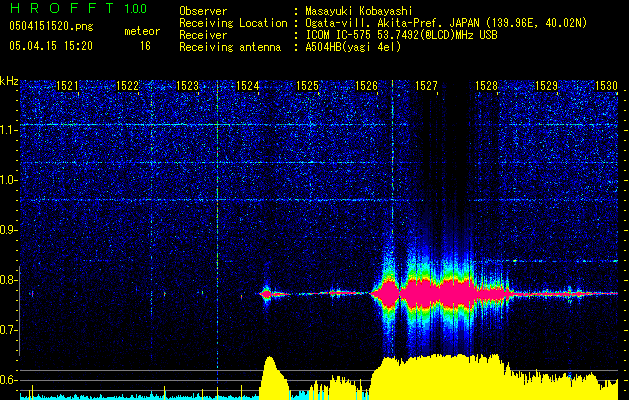Click the A504HB(yagi 4el) antenna text

pyautogui.click(x=353, y=47)
